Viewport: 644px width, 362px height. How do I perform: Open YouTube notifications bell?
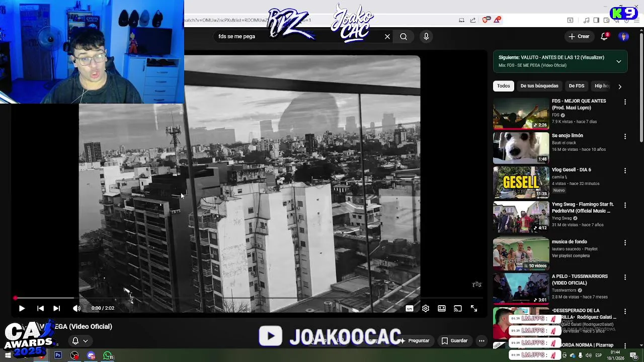pyautogui.click(x=605, y=36)
